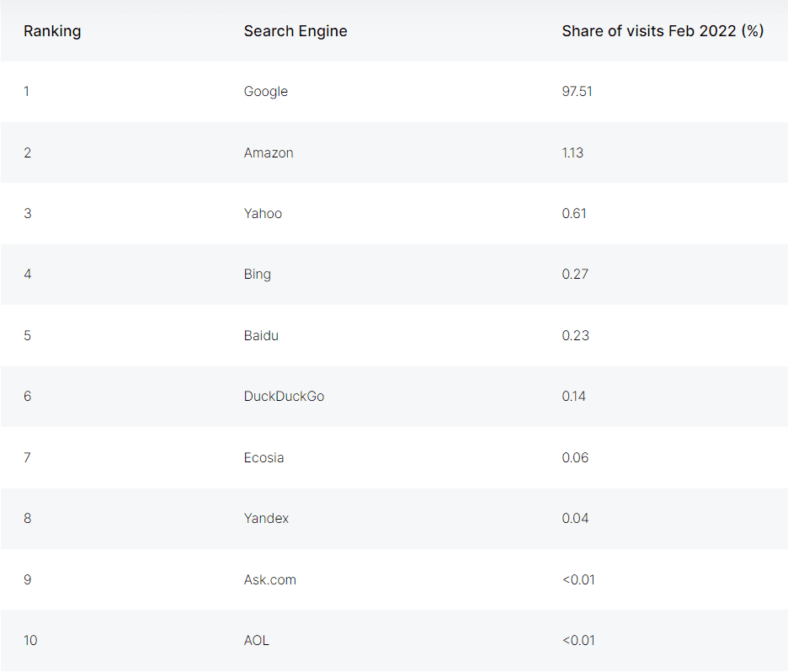788x672 pixels.
Task: Select the 1.13 share value for Amazon
Action: (572, 152)
